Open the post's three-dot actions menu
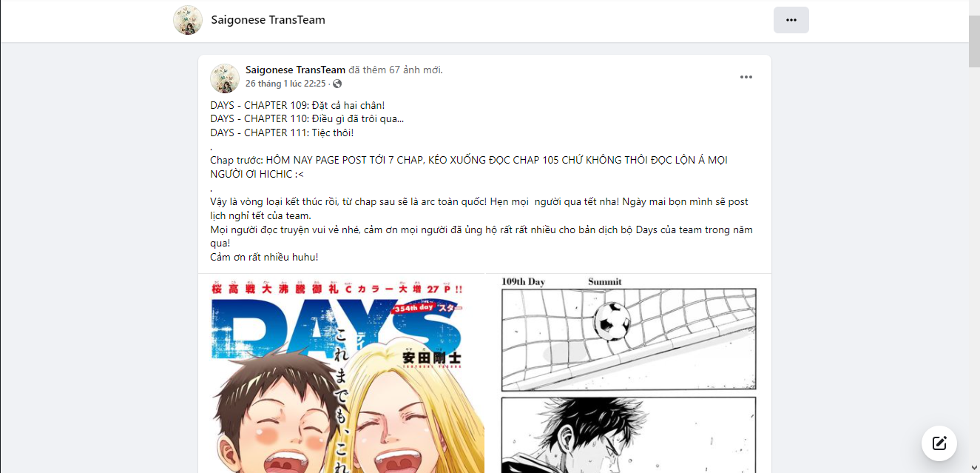Screen dimensions: 980x473 point(746,77)
